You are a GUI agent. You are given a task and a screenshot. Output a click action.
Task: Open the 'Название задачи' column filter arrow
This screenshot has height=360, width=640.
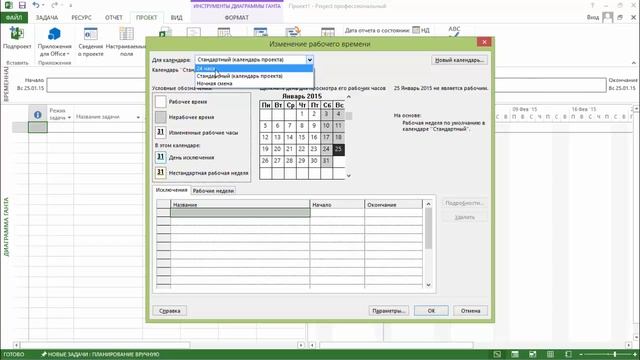pyautogui.click(x=138, y=117)
